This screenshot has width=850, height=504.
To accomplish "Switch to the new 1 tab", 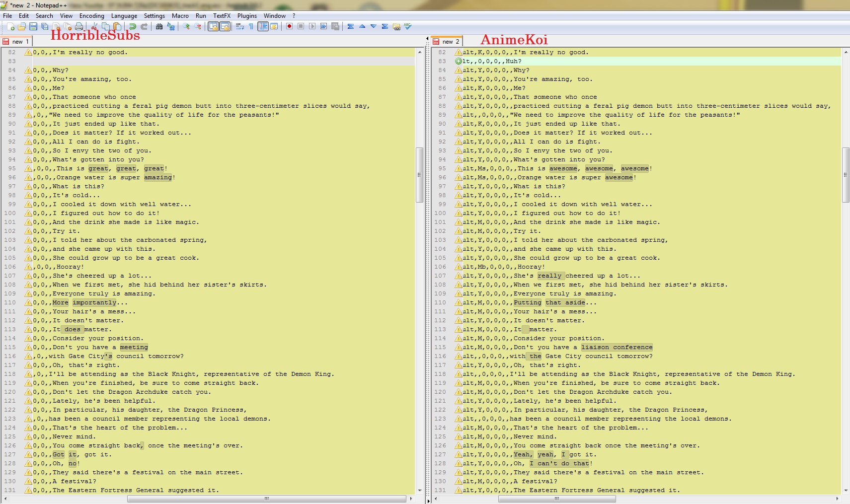I will pos(16,42).
